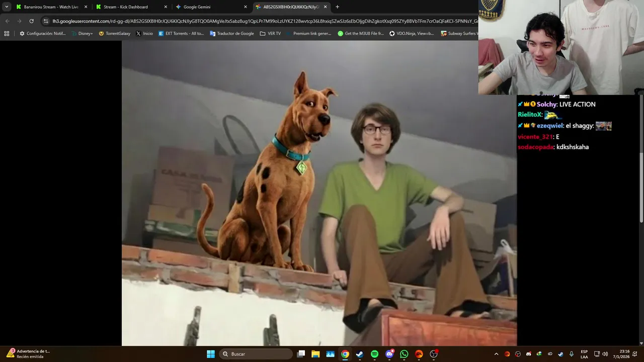Screen dimensions: 644x362
Task: Open Google Chrome from the taskbar
Action: [345, 354]
